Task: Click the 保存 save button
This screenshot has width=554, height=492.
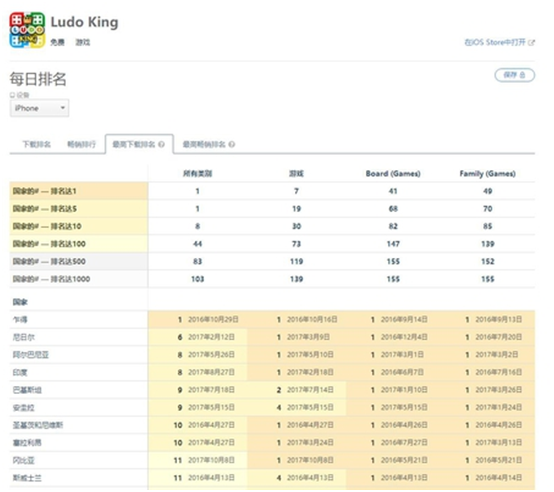Action: tap(514, 75)
